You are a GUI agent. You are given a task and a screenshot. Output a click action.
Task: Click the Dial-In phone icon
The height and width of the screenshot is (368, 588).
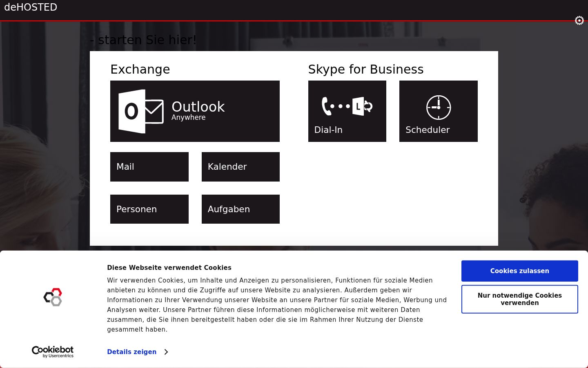click(x=347, y=106)
